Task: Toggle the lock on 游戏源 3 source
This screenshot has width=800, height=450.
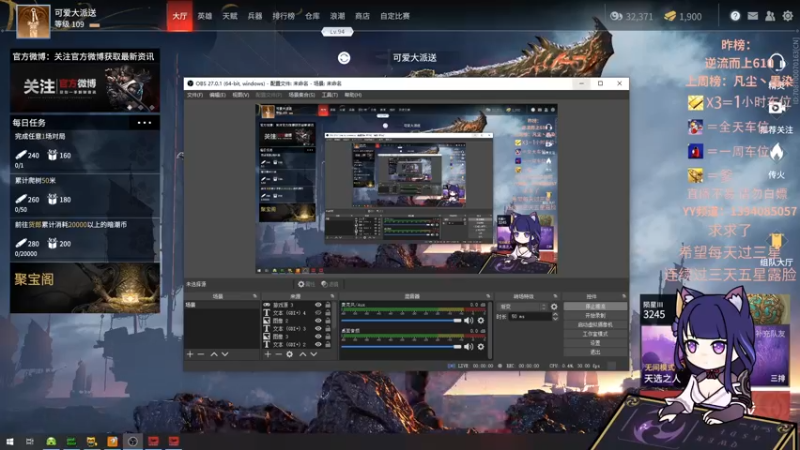Action: coord(328,305)
